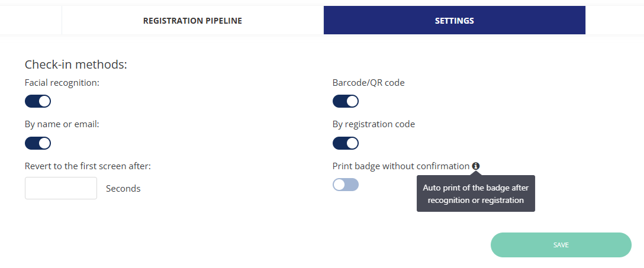
Task: Click the Barcode/QR code label
Action: 369,83
